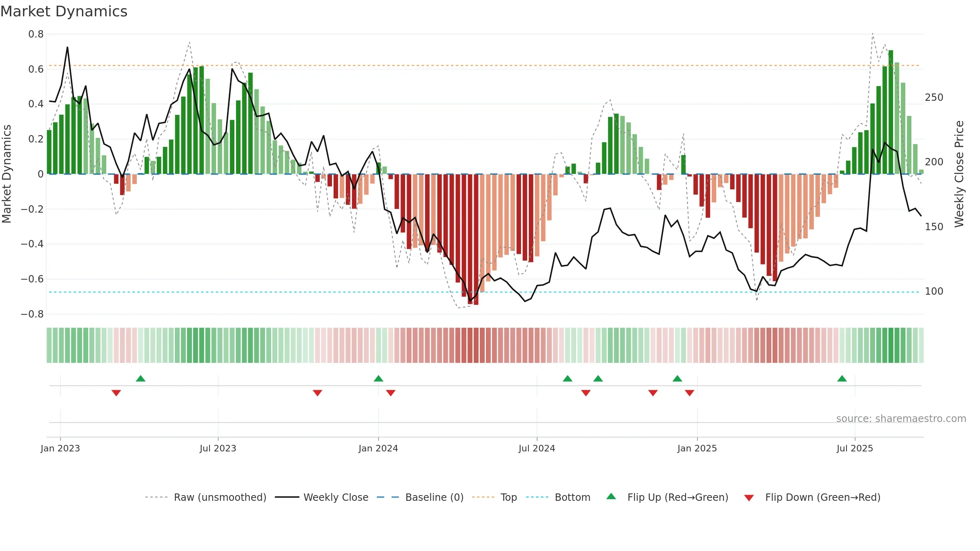Click the 250 right-axis tick label
Viewport: 980px width, 551px height.
point(934,98)
